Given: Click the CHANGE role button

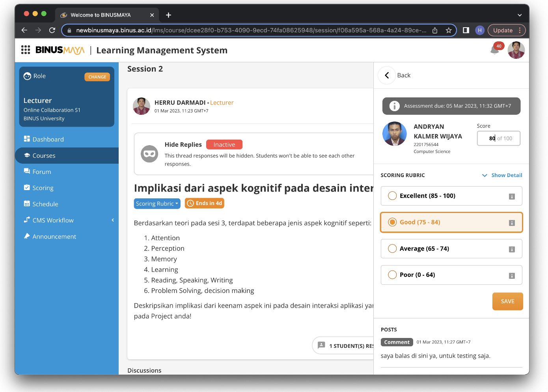Looking at the screenshot, I should (x=97, y=77).
